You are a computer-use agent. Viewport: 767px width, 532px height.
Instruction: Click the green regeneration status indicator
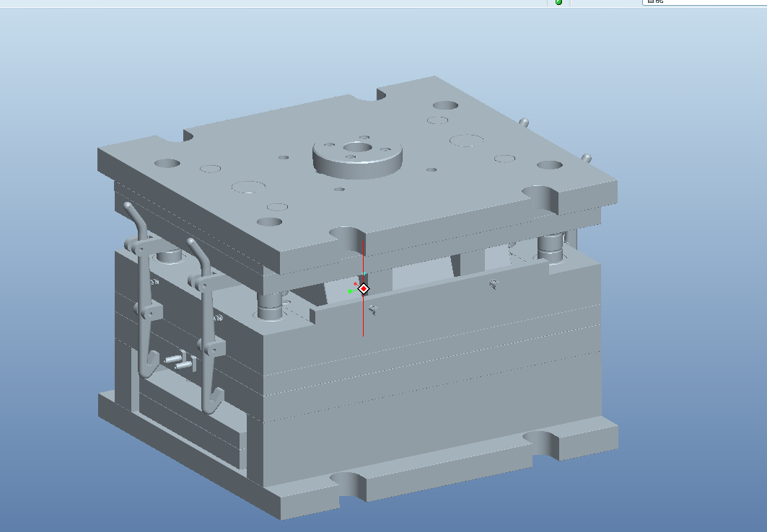coord(558,2)
